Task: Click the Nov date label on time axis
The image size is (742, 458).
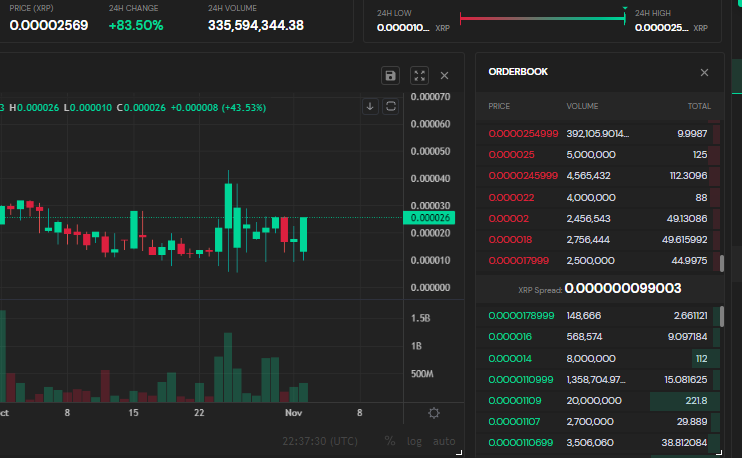Action: [x=293, y=413]
